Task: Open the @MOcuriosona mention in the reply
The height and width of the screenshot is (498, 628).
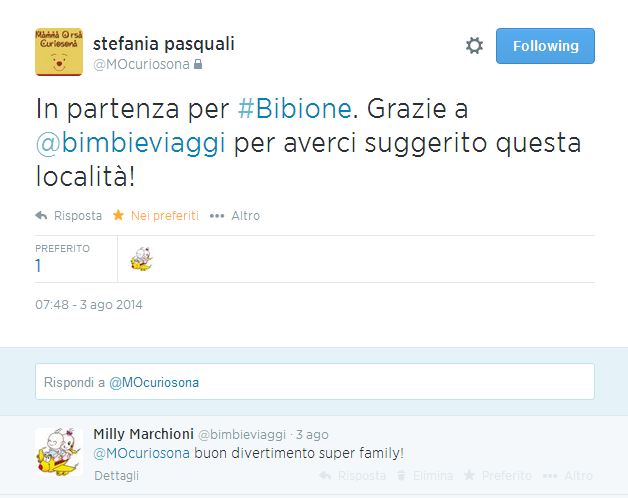Action: point(142,453)
